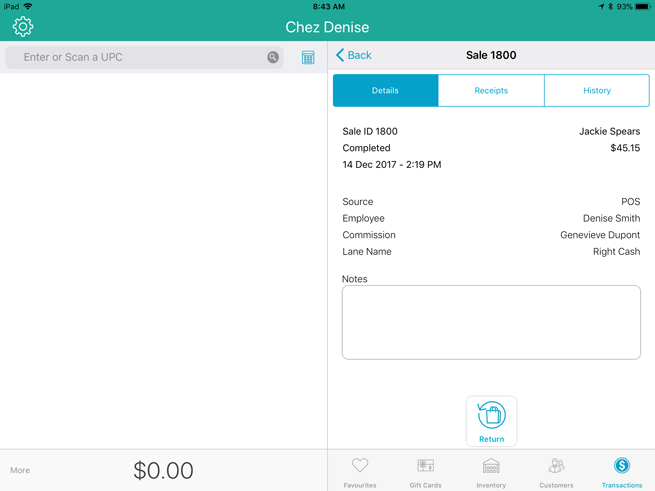The height and width of the screenshot is (491, 655).
Task: Open settings via the gear icon
Action: pyautogui.click(x=23, y=27)
